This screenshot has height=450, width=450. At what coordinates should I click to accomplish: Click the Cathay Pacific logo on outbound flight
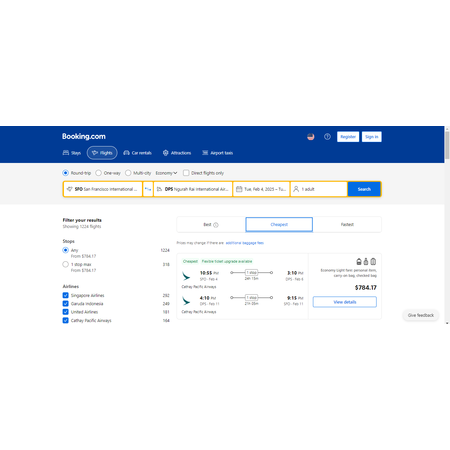pyautogui.click(x=186, y=276)
